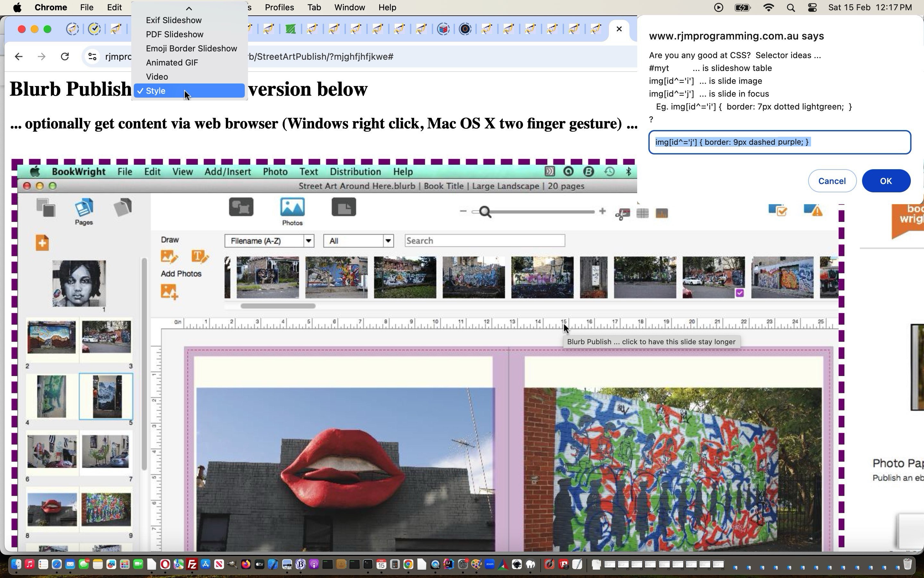
Task: Click the draw photo container icon
Action: click(169, 257)
